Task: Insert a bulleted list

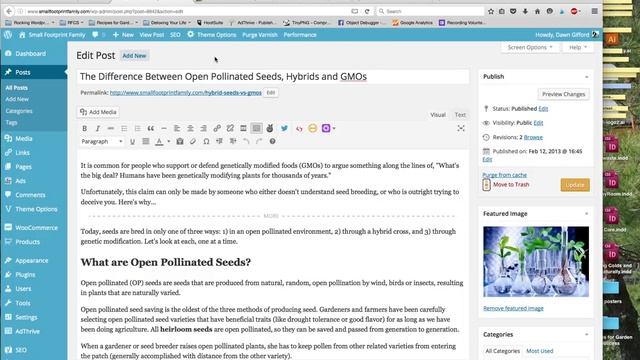Action: tap(124, 128)
